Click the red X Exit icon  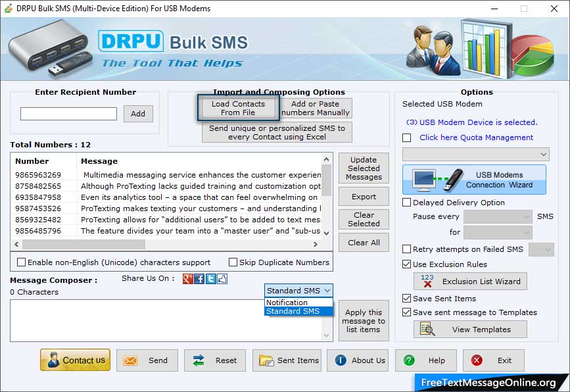click(477, 360)
